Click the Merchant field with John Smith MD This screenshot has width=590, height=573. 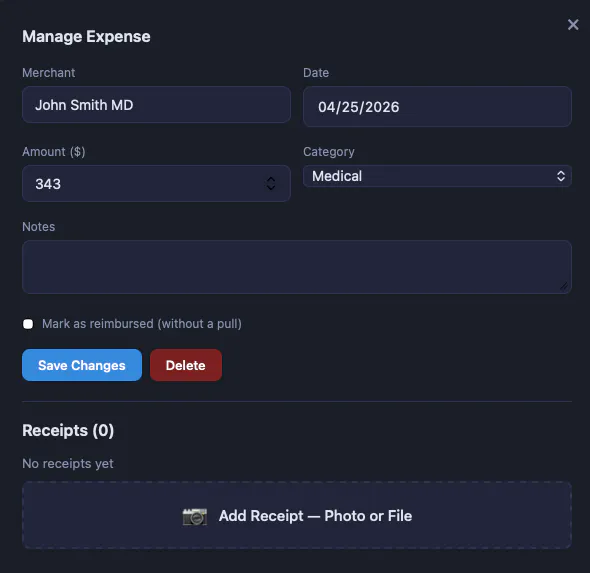click(x=156, y=105)
